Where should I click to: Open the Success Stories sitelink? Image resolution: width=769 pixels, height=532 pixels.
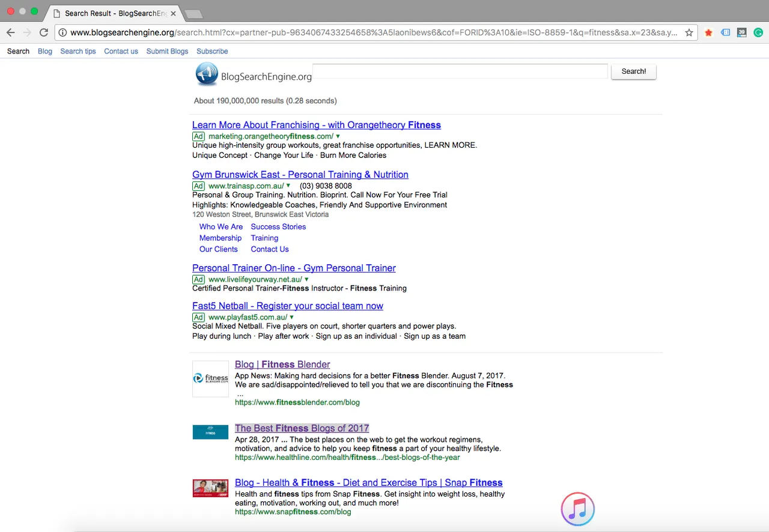pos(278,227)
